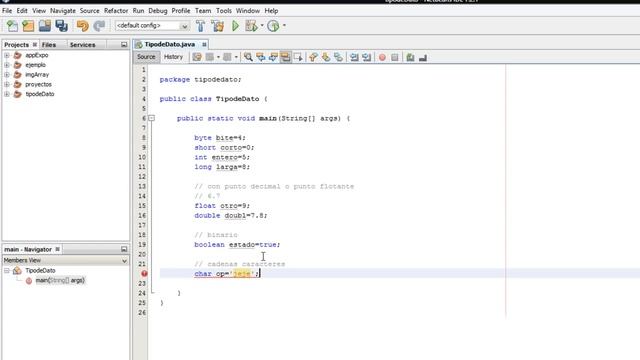Toggle Highlight Search in editor toolbar

pyautogui.click(x=285, y=58)
